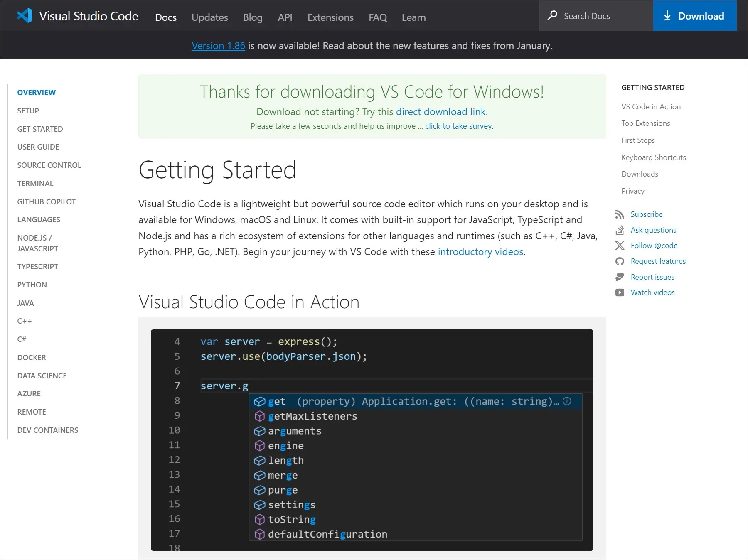
Task: Click the blue Download button
Action: 695,15
